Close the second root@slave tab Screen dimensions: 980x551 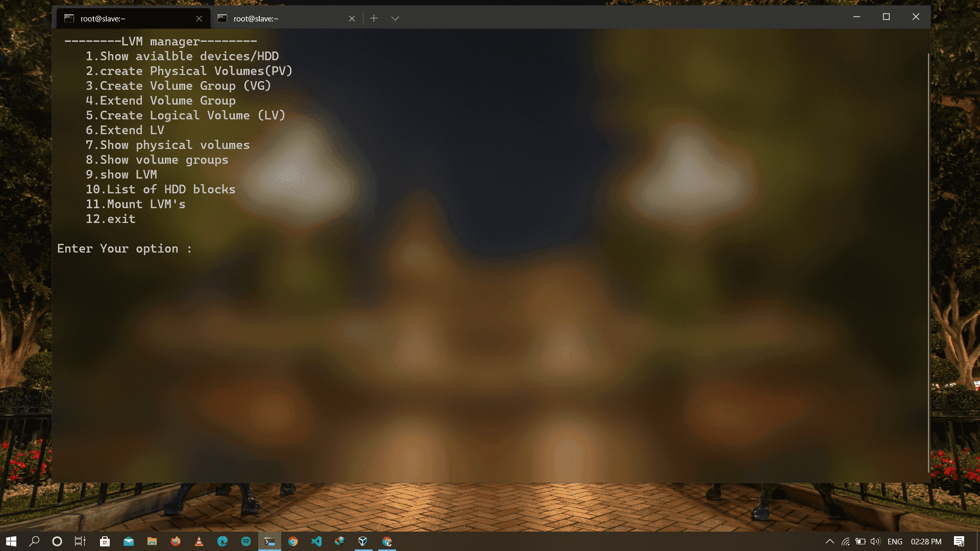[352, 18]
